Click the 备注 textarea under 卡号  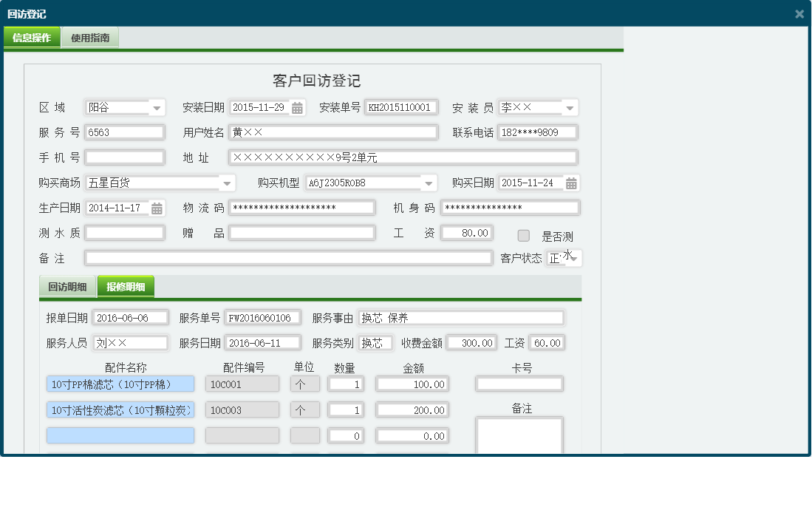pos(519,436)
